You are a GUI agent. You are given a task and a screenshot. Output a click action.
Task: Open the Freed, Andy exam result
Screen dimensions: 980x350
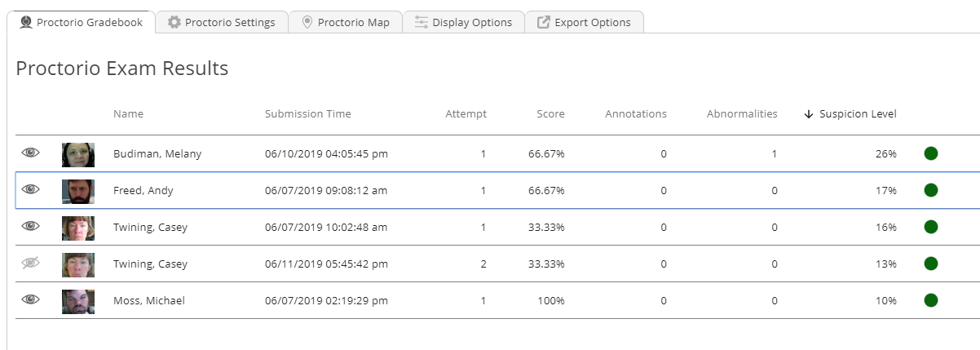click(x=143, y=190)
